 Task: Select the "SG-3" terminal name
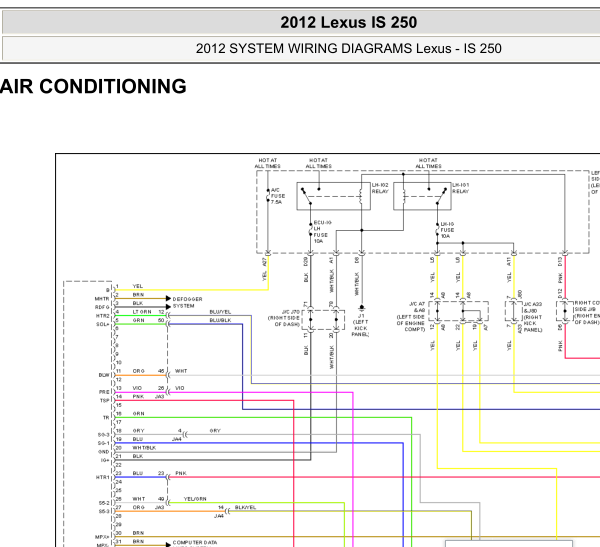[103, 435]
